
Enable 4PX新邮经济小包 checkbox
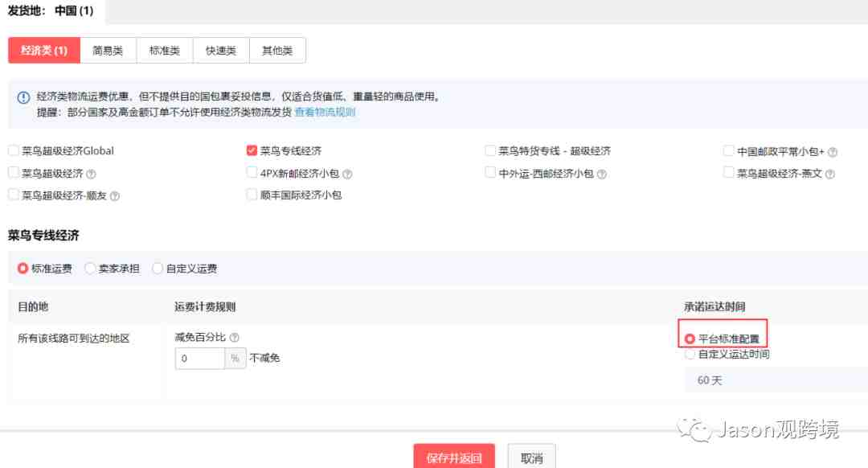[252, 173]
